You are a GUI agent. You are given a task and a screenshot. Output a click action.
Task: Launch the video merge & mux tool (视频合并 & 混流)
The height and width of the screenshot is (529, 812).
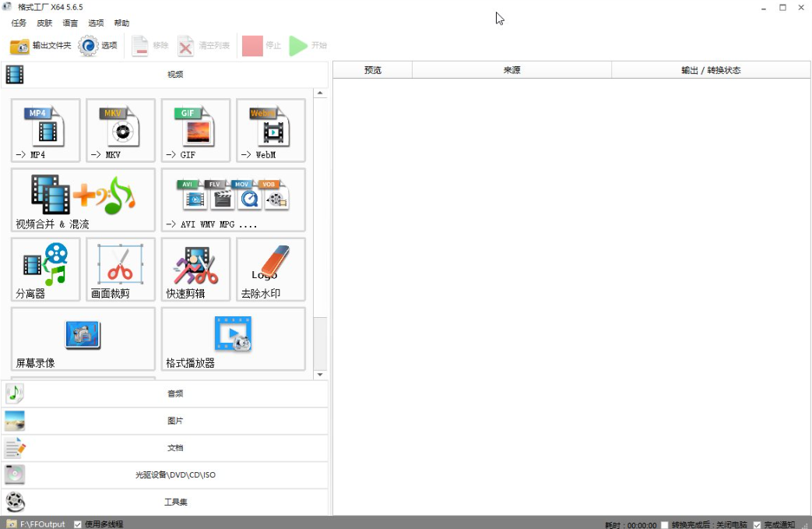coord(83,199)
